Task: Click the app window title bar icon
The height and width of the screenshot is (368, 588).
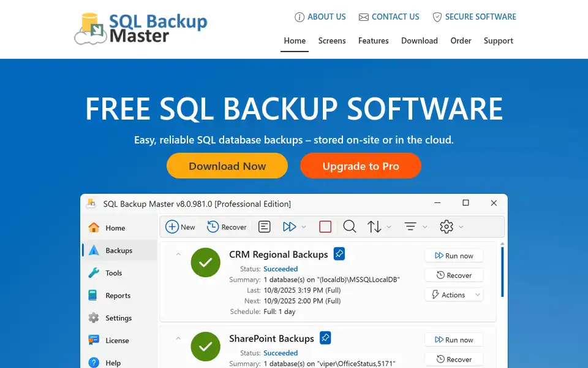Action: pos(91,203)
